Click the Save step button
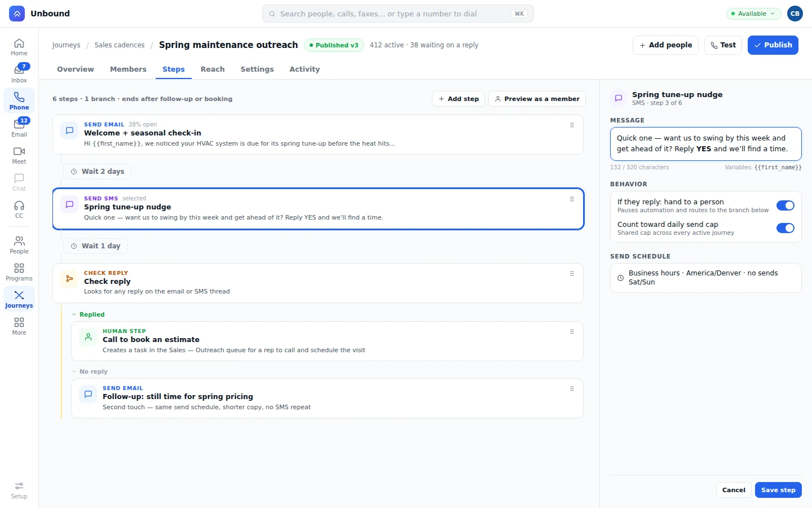 [x=778, y=490]
